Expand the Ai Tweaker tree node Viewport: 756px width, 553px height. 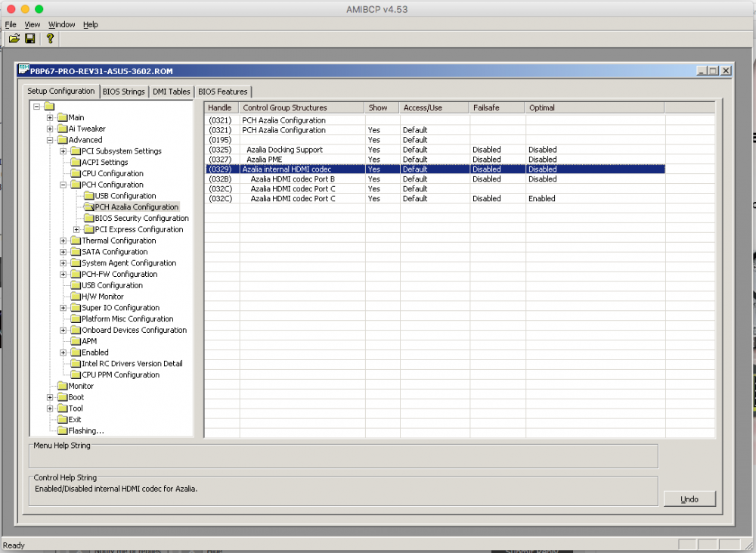click(50, 129)
